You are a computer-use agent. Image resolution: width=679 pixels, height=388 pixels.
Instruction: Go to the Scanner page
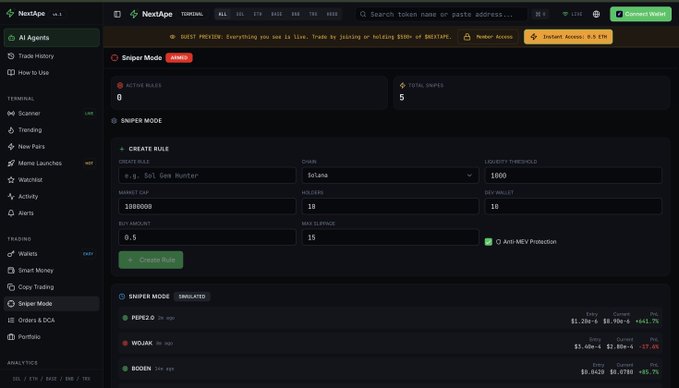tap(52, 113)
